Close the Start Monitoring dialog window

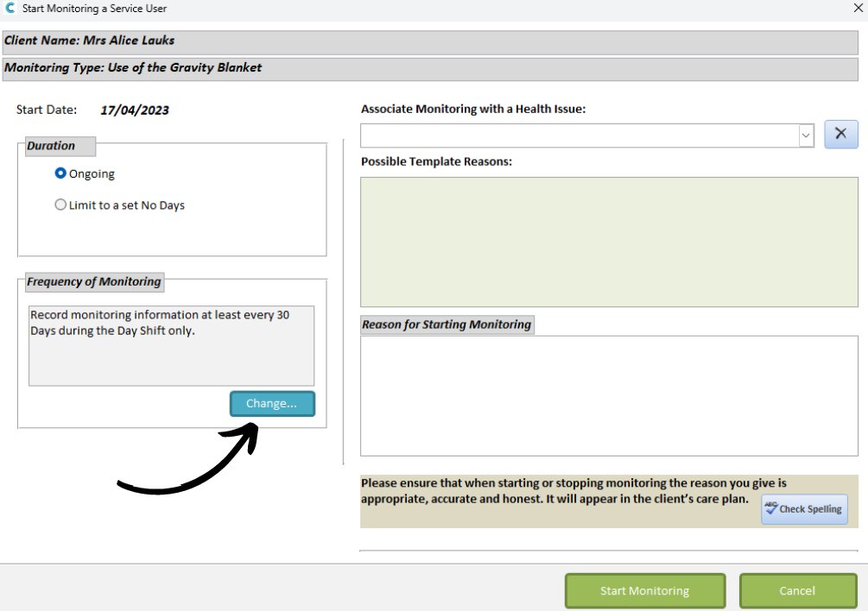point(858,8)
